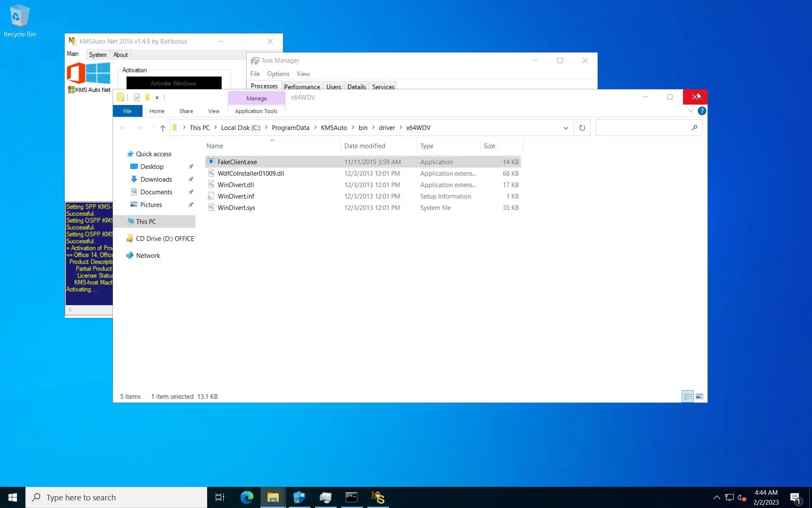Click the Properties checkmark in quick access toolbar
Screen dimensions: 812x508
click(x=137, y=97)
